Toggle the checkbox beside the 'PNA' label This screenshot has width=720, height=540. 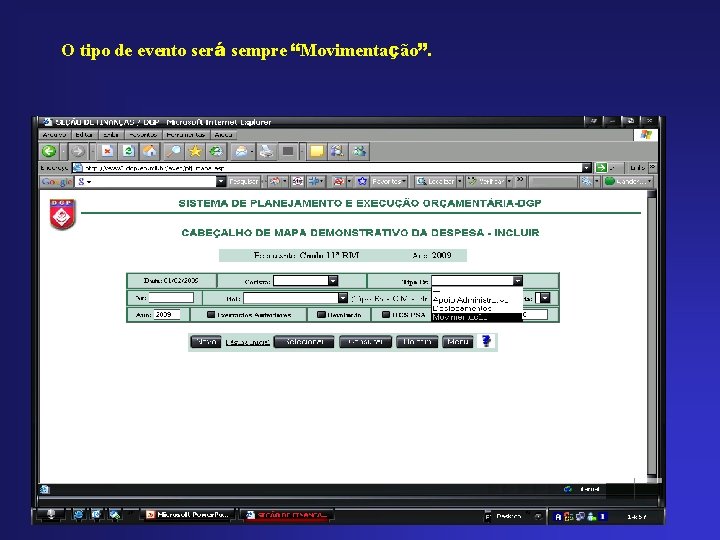pos(386,315)
